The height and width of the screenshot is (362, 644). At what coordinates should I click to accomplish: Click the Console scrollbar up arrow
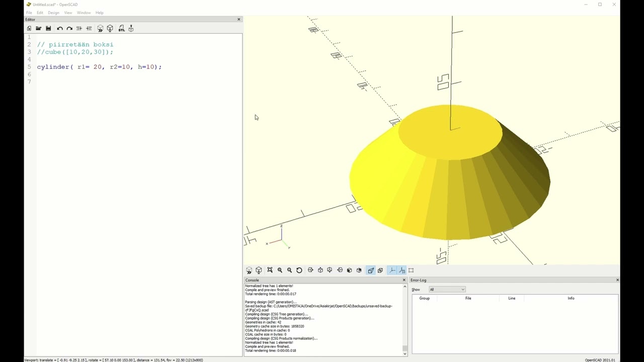(x=405, y=287)
